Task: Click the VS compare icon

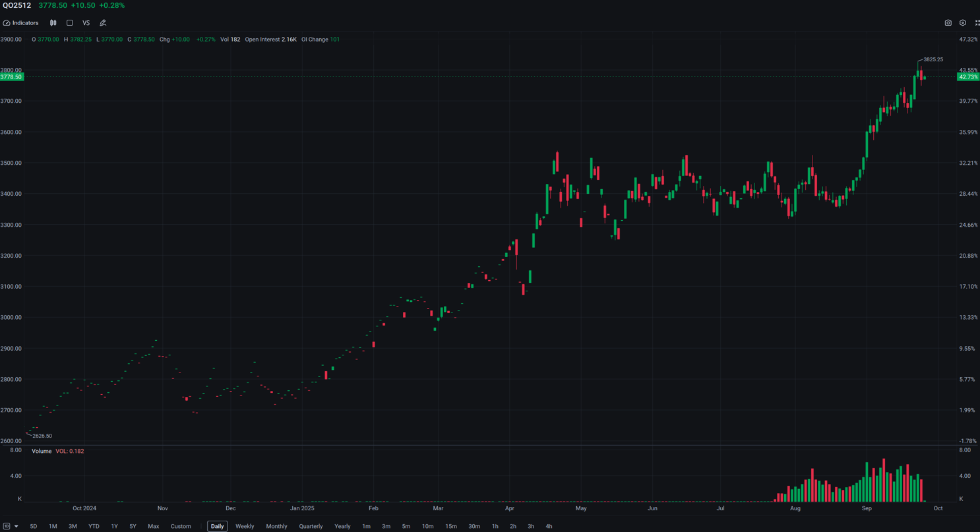Action: pos(86,23)
